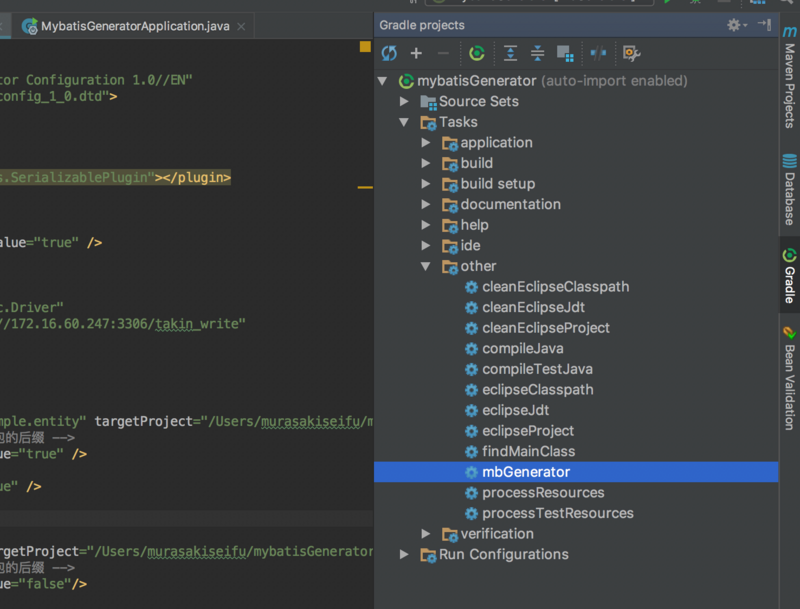Image resolution: width=800 pixels, height=609 pixels.
Task: Click the folder icon beside help
Action: (449, 225)
